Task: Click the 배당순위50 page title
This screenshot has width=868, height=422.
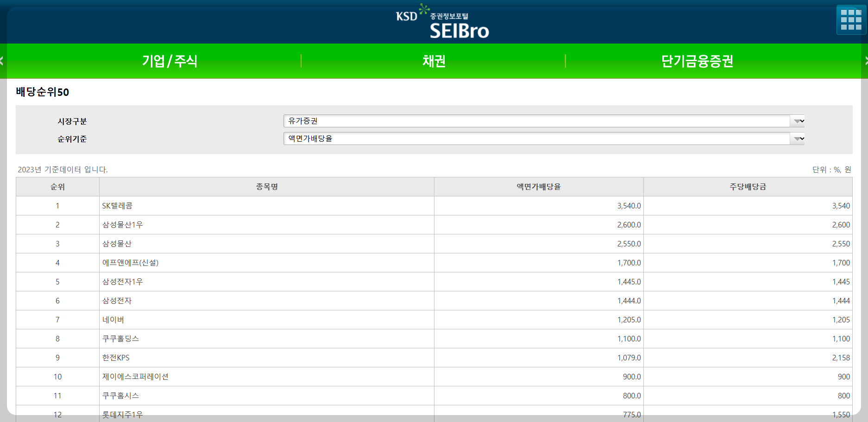Action: click(x=42, y=92)
